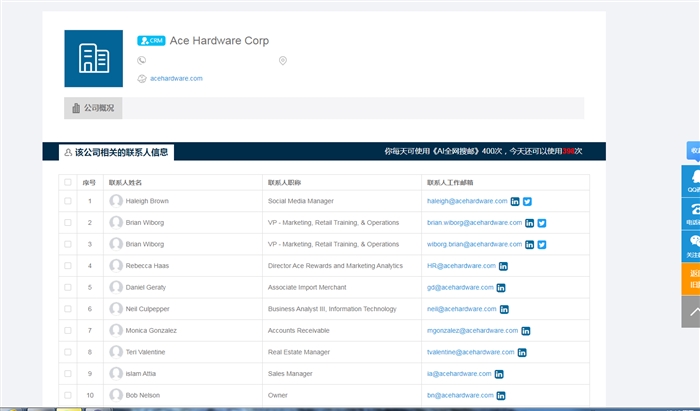Check the box for row 2 Brian Wiborg
Viewport: 700px width, 411px height.
68,222
